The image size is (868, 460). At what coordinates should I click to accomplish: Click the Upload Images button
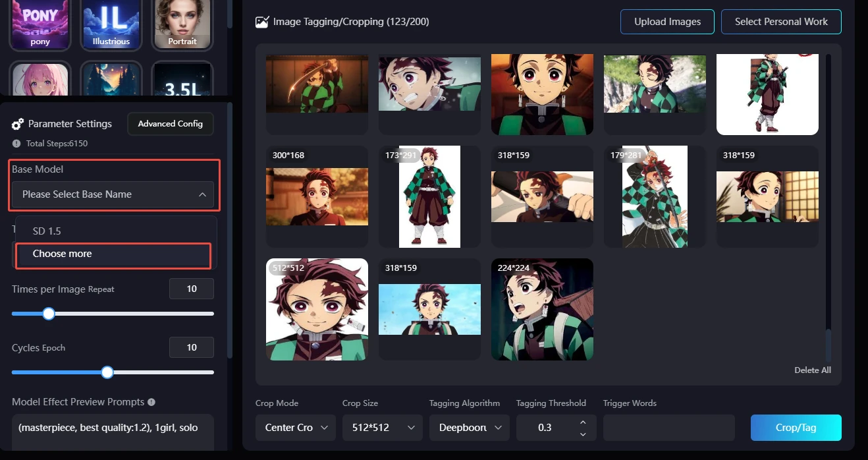click(667, 22)
